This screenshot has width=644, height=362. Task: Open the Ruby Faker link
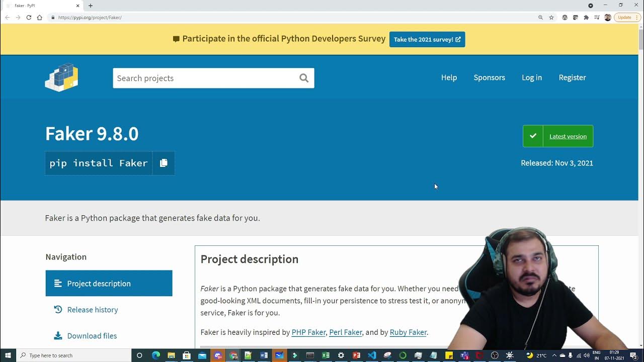point(408,332)
